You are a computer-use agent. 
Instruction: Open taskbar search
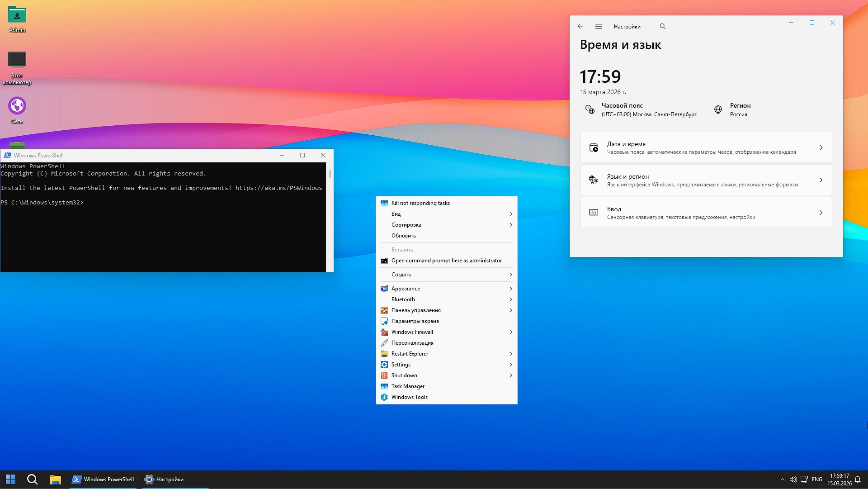pos(32,479)
